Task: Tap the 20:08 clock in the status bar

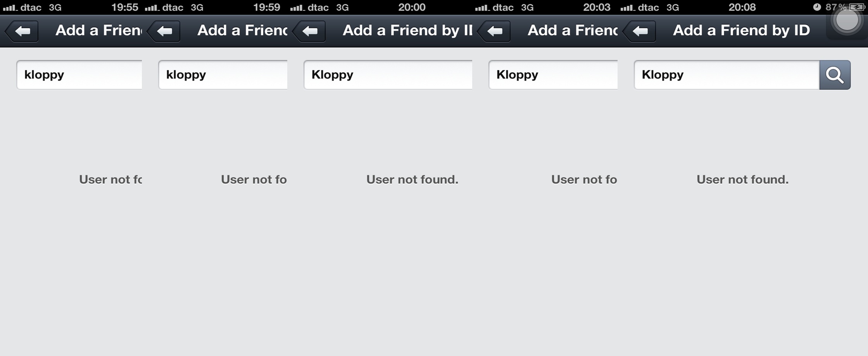Action: click(x=742, y=7)
